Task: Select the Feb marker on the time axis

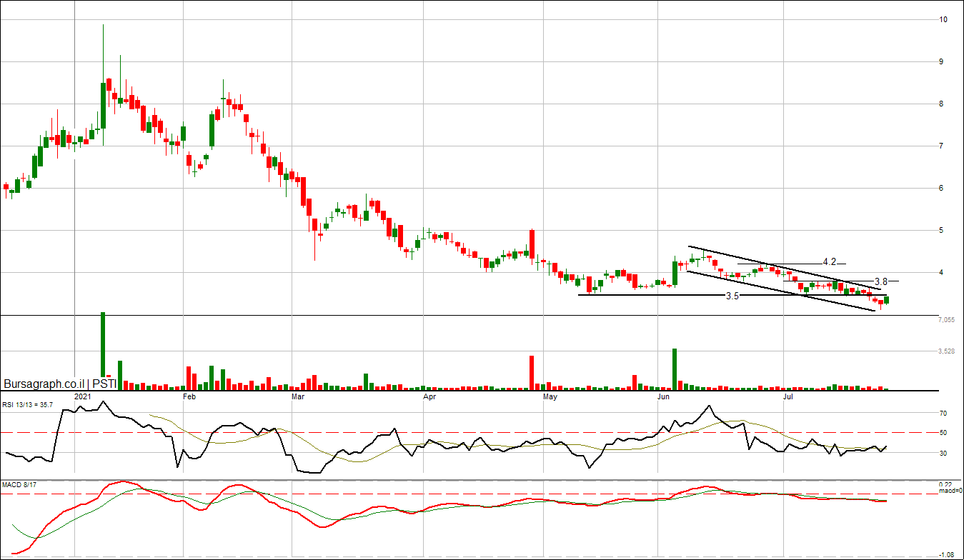Action: tap(189, 396)
